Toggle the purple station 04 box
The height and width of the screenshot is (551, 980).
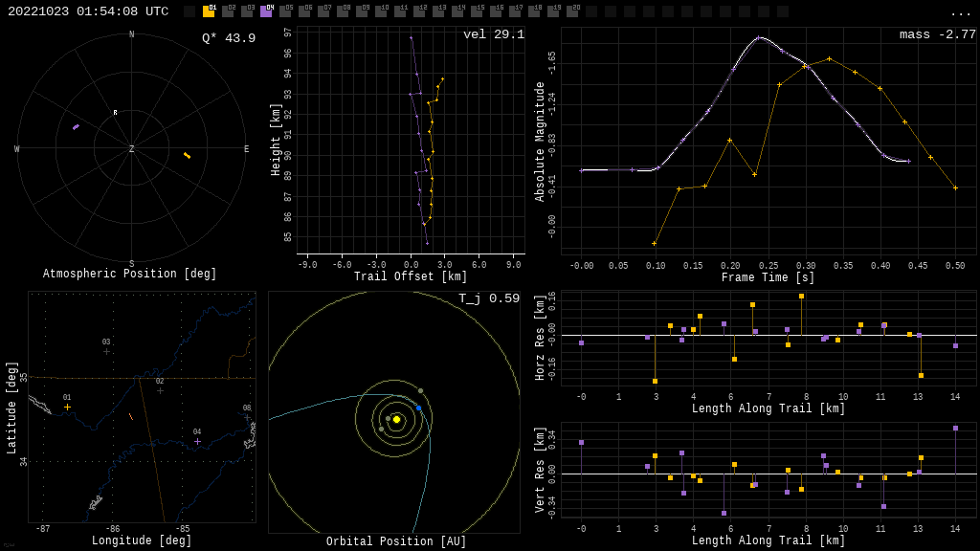[266, 11]
